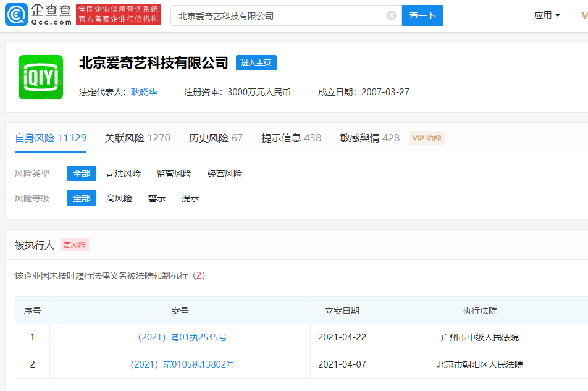Screen dimensions: 588x391
Task: Focus the company search input field
Action: tap(286, 15)
